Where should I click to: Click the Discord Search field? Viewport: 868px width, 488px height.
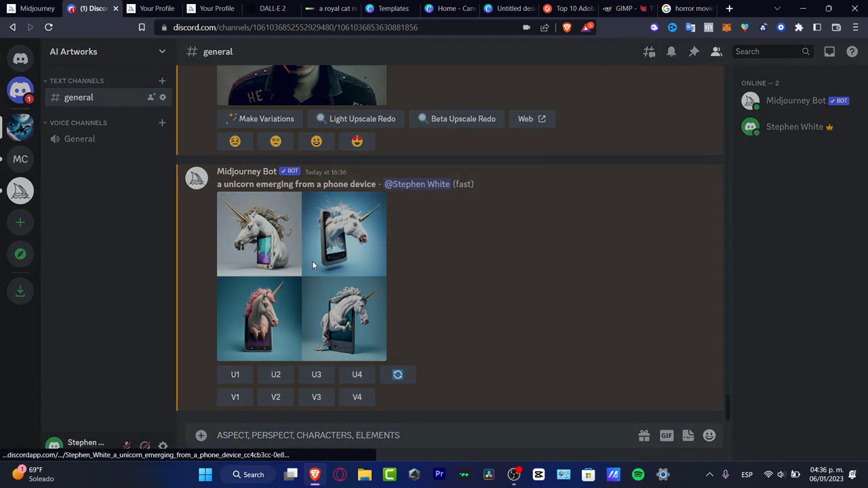(772, 52)
